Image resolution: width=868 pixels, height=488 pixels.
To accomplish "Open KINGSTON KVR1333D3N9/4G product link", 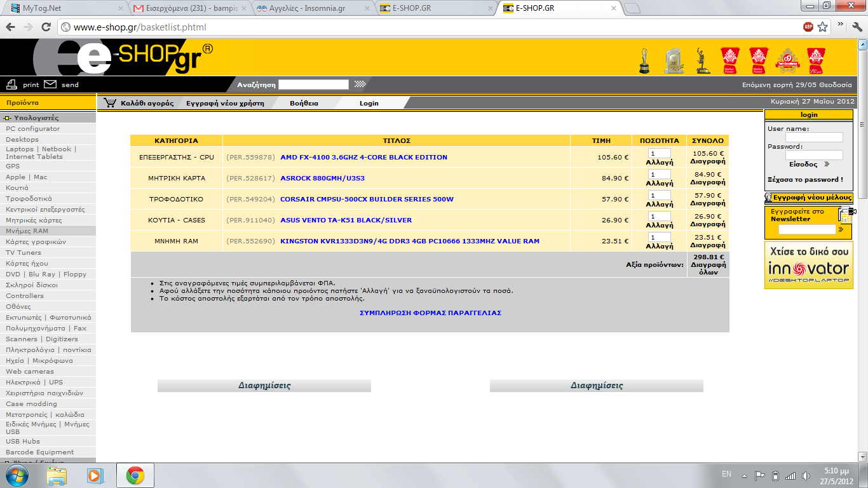I will tap(410, 241).
